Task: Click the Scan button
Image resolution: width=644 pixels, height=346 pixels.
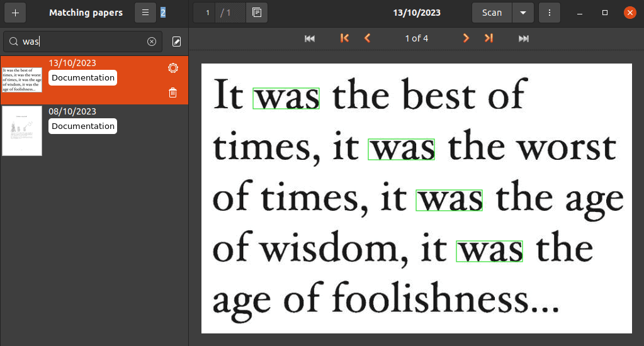Action: click(x=492, y=13)
